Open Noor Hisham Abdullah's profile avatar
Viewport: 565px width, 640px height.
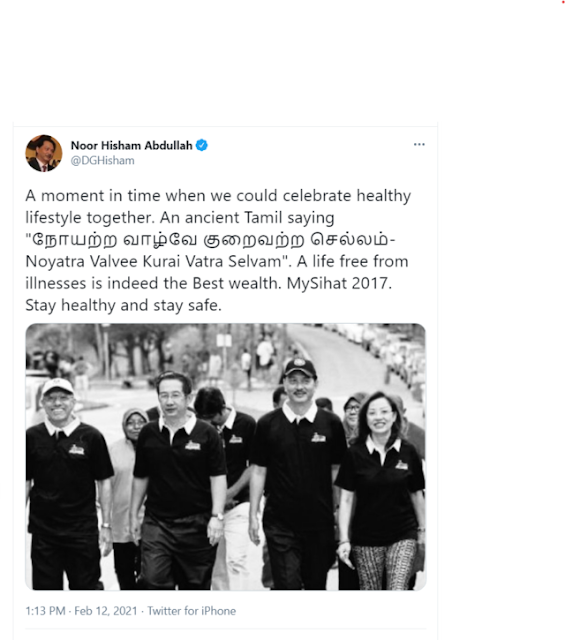(x=44, y=153)
